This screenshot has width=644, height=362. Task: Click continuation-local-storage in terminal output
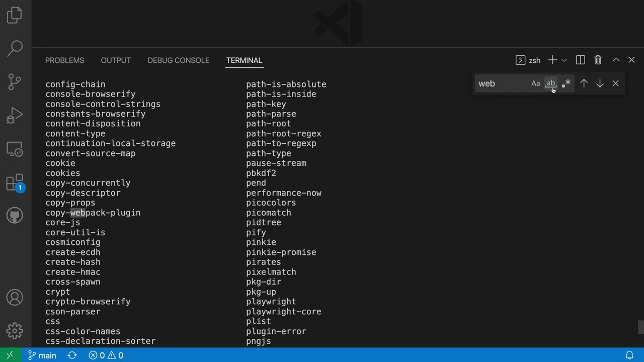pyautogui.click(x=111, y=143)
